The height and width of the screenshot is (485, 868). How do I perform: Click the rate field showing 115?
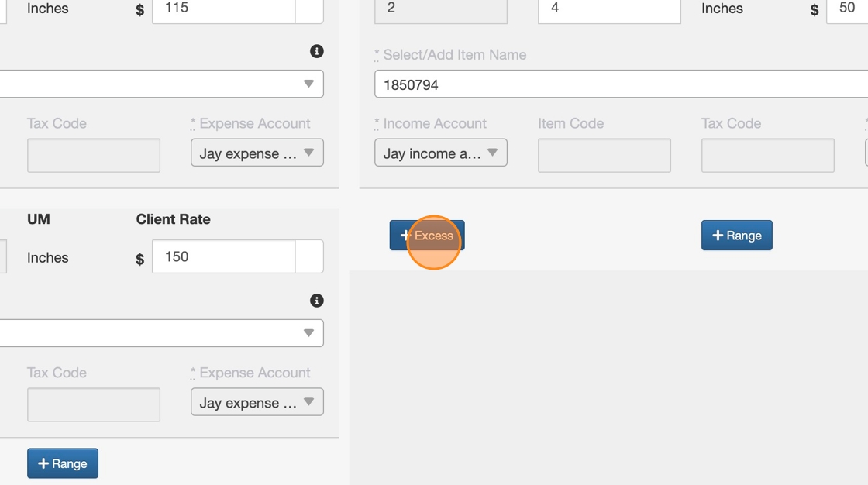(223, 9)
